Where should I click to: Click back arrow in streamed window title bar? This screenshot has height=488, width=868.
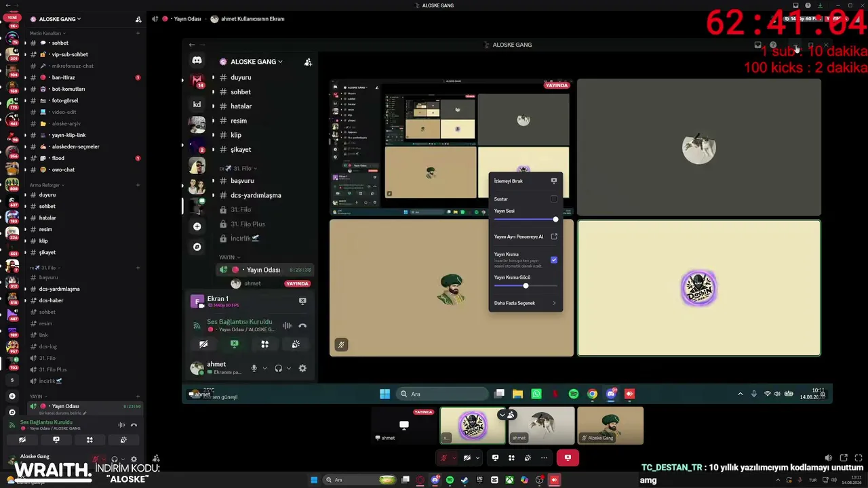[x=192, y=45]
